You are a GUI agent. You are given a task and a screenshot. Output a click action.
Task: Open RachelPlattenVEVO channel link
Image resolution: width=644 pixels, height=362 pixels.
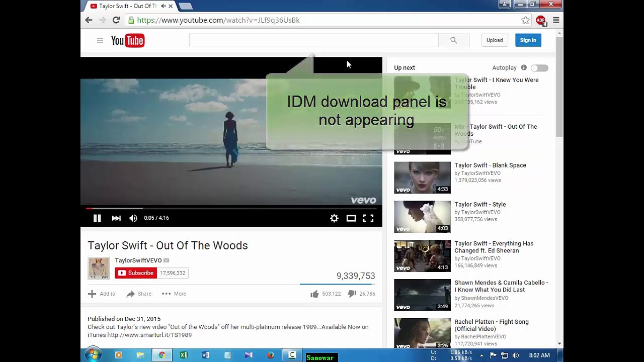(484, 337)
